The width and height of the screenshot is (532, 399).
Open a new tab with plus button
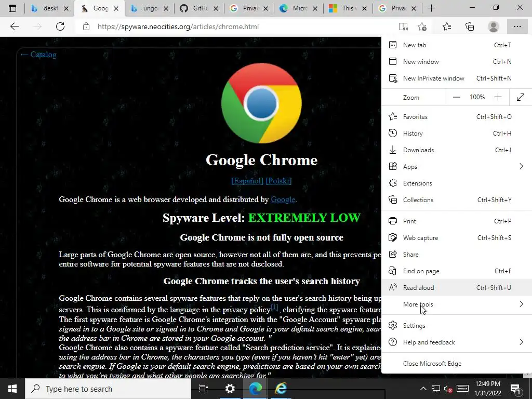(431, 8)
